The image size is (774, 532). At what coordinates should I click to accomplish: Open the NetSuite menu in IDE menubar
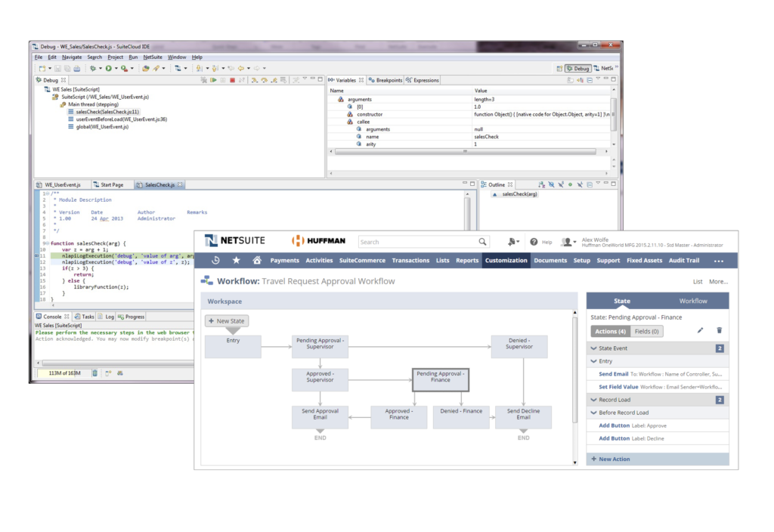coord(153,57)
